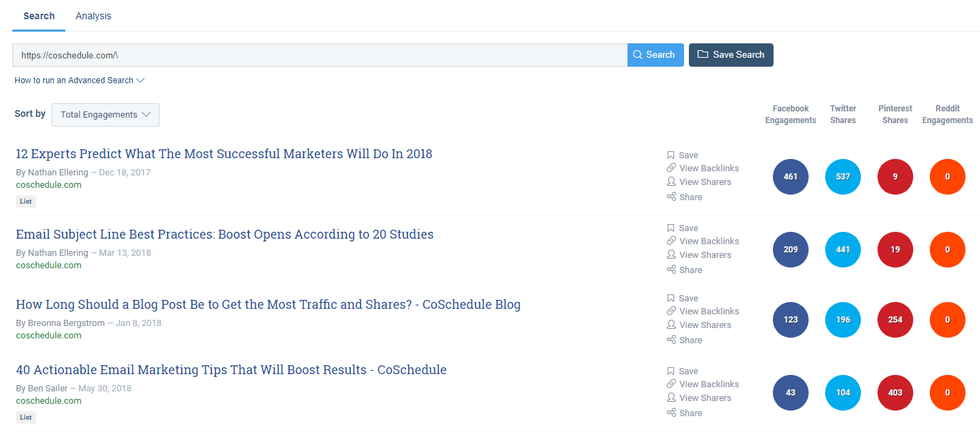Click View Backlinks icon for 40 Actionable Tips article
The image size is (980, 434).
click(671, 384)
